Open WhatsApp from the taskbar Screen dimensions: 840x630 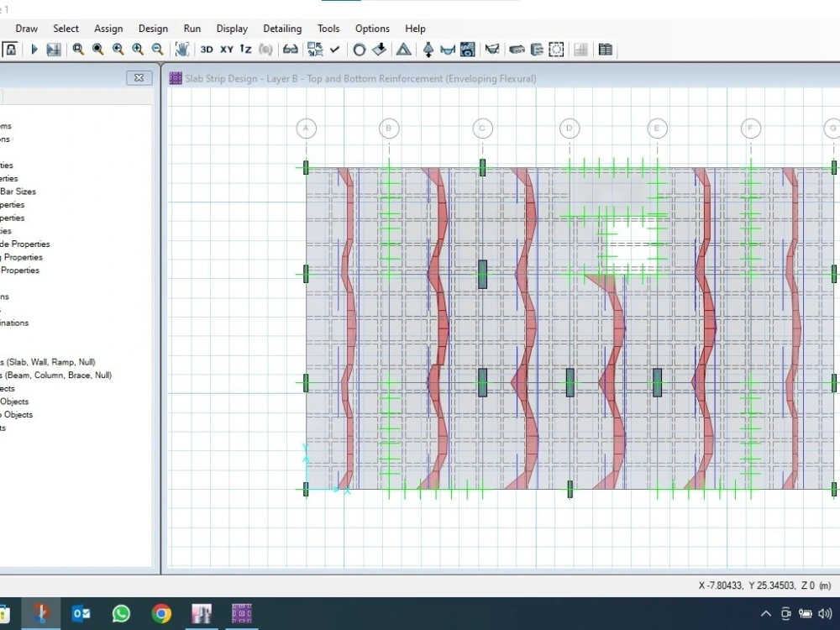tap(121, 613)
